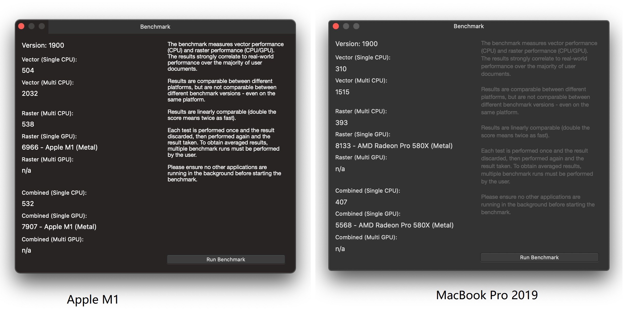Select the 407 Combined Single CPU score
The height and width of the screenshot is (311, 644).
click(341, 202)
